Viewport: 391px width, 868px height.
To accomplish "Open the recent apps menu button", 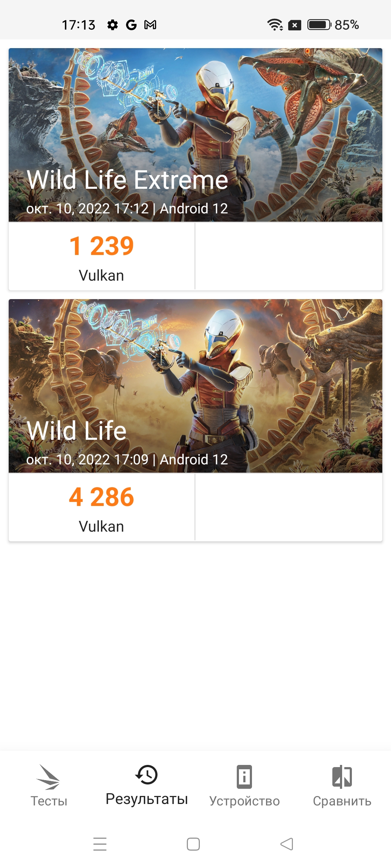I will pos(100,844).
